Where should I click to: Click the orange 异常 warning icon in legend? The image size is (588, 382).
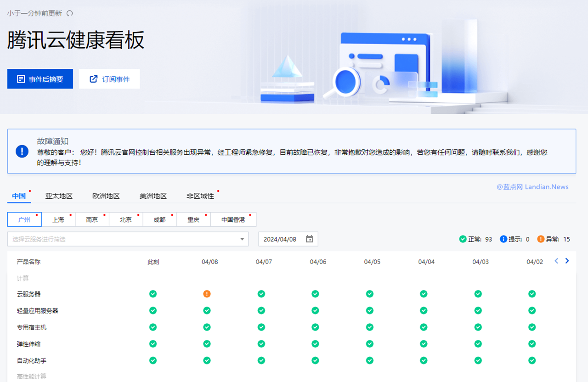[x=541, y=239]
